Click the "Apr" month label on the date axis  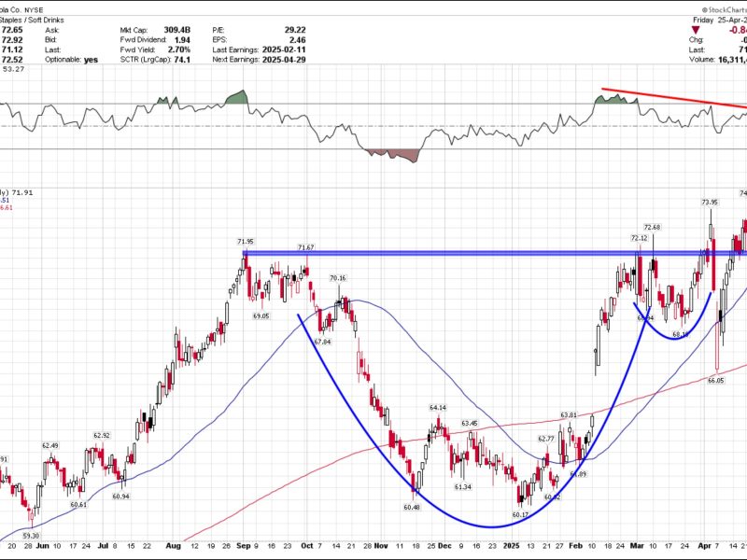tap(705, 546)
